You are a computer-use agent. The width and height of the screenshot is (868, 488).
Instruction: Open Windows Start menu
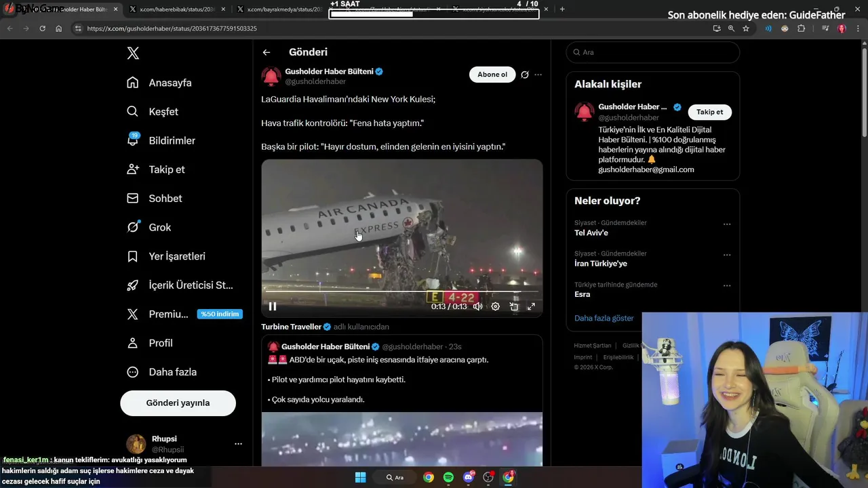pyautogui.click(x=360, y=477)
